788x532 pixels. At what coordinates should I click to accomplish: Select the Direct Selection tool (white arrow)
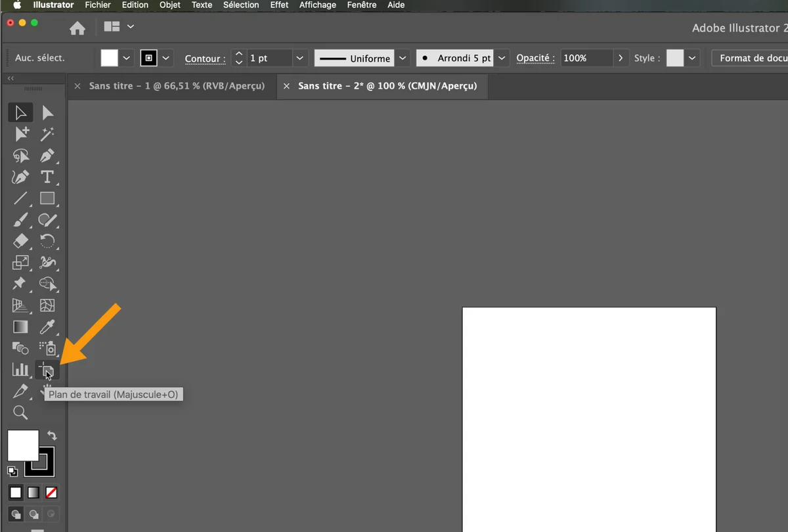click(47, 113)
